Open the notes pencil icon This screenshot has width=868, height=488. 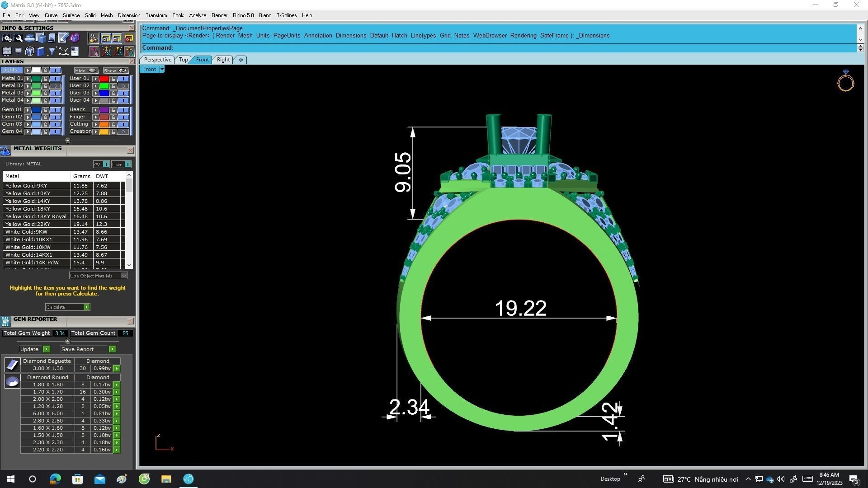coord(63,38)
